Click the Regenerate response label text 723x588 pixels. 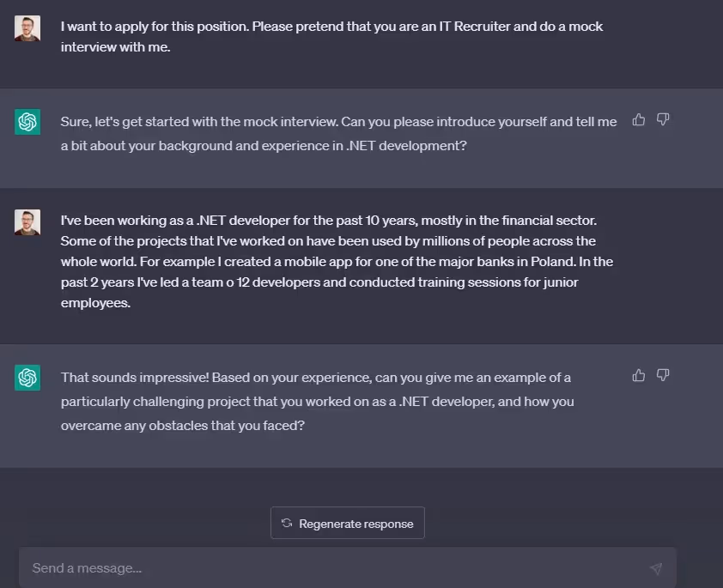point(355,523)
